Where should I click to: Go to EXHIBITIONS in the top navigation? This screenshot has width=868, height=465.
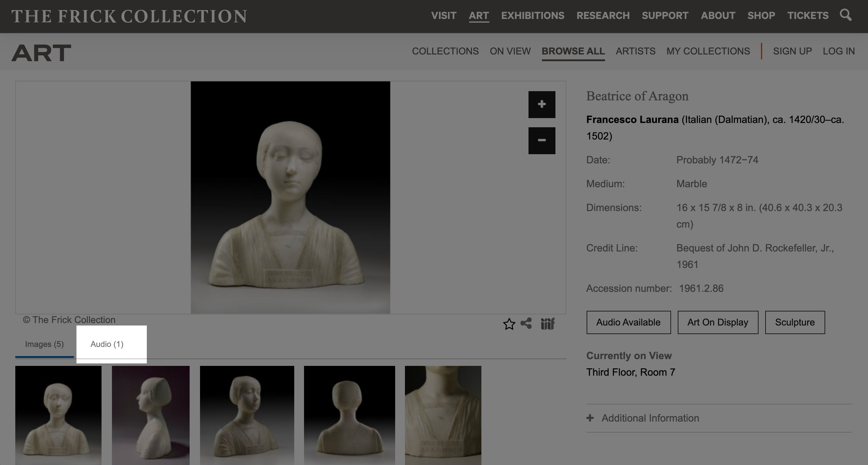pos(533,16)
